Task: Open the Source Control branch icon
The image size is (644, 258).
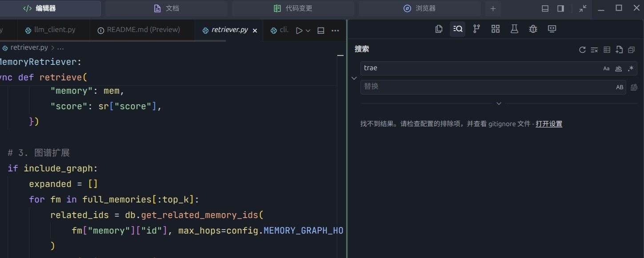Action: 476,29
